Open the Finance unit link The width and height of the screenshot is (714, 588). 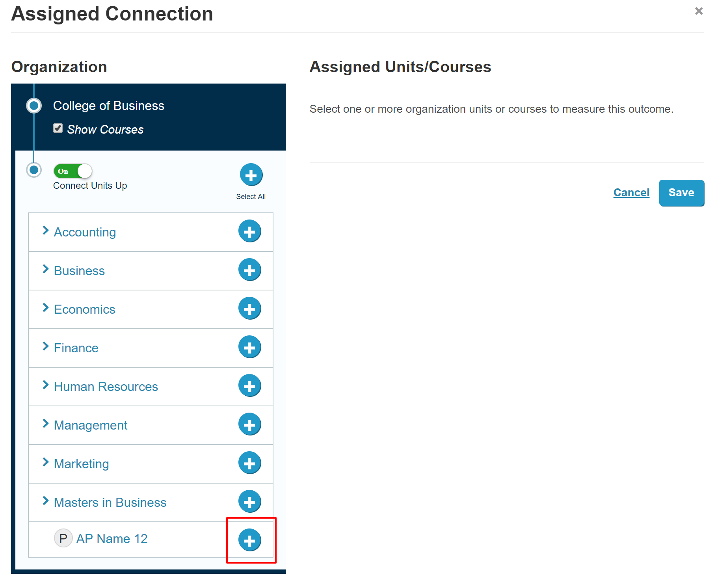[76, 348]
